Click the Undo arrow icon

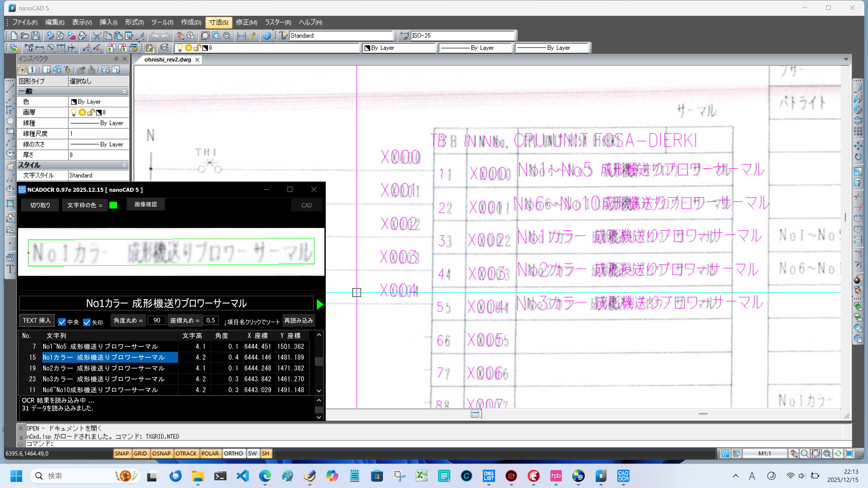pyautogui.click(x=154, y=36)
